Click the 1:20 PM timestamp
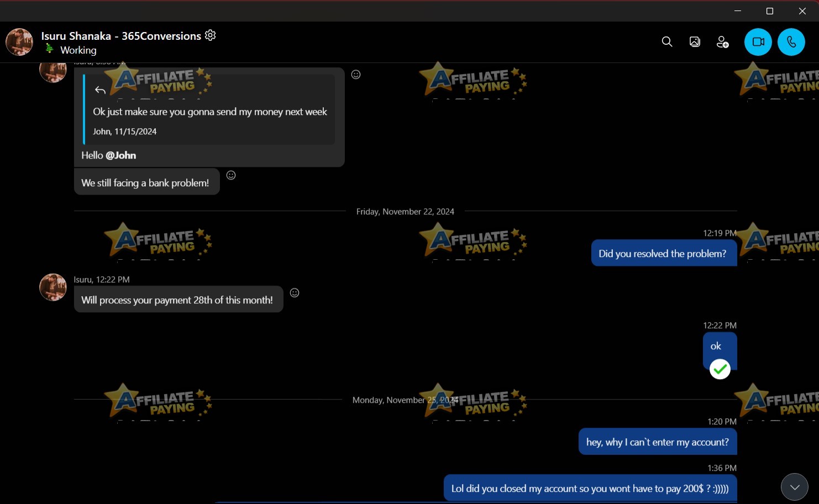Screen dimensions: 819x504 click(722, 422)
